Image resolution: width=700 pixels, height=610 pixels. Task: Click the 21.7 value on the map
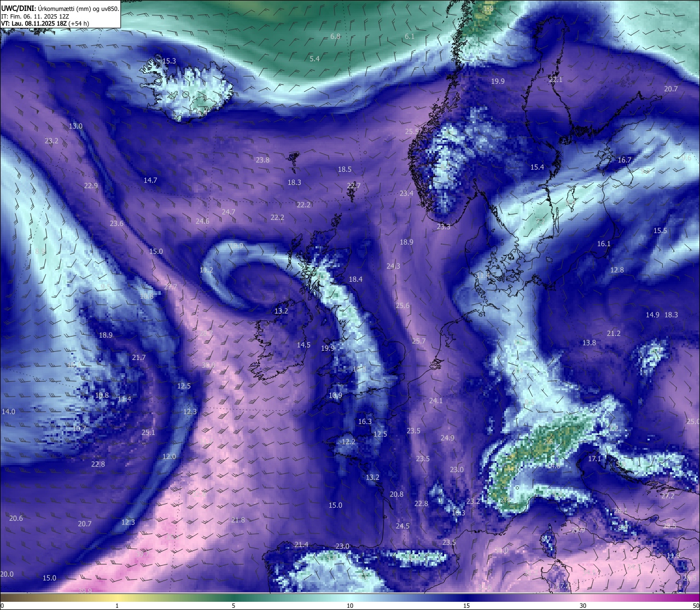tap(139, 357)
